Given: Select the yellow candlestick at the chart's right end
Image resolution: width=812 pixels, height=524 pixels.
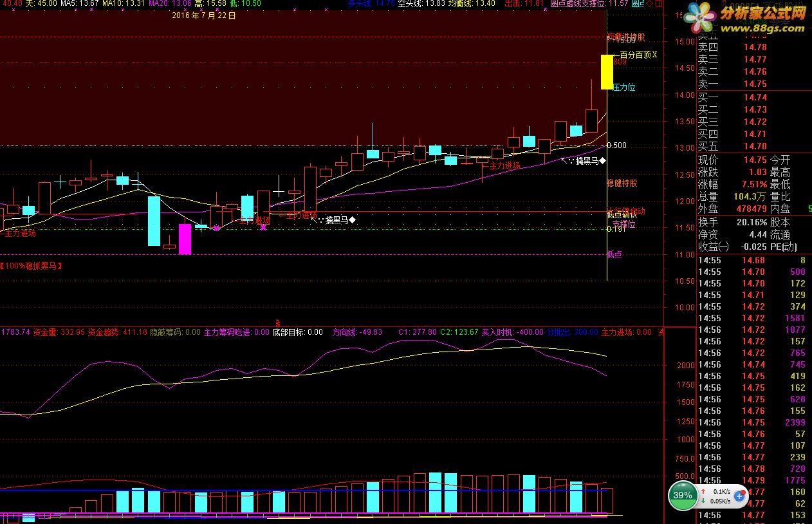Looking at the screenshot, I should click(607, 72).
